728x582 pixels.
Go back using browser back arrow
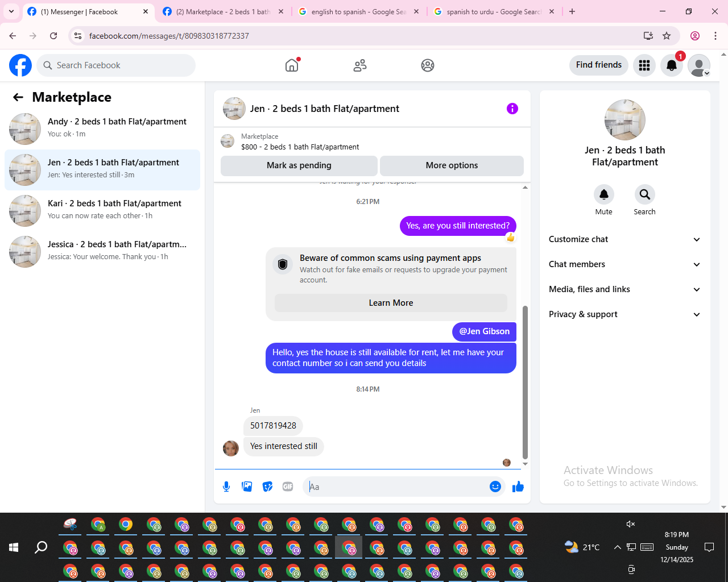(x=13, y=36)
